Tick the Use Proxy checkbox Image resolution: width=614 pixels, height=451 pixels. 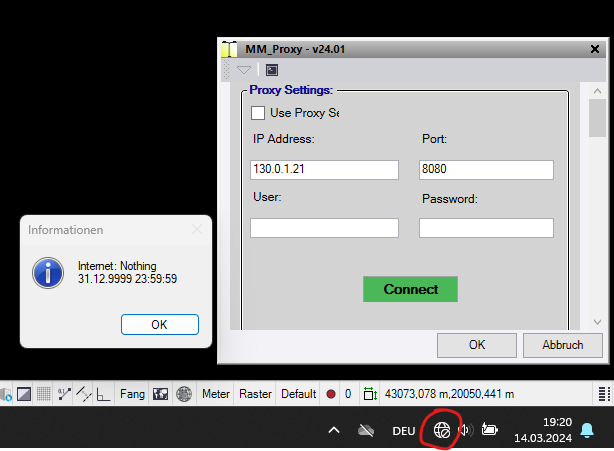click(x=258, y=113)
